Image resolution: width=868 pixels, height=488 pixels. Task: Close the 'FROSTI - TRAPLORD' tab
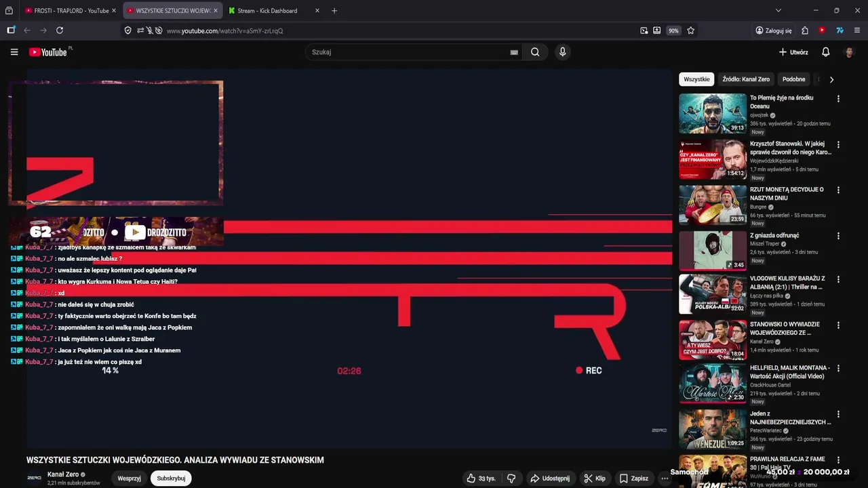(113, 11)
